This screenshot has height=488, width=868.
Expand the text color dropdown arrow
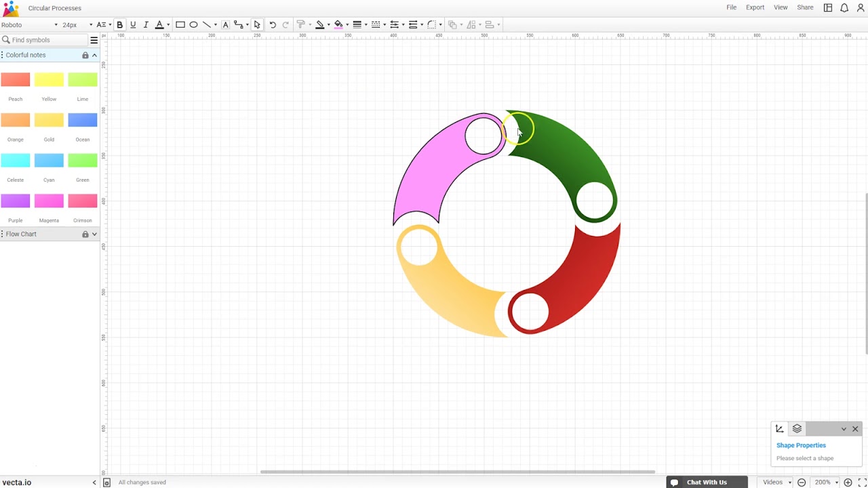tap(168, 25)
